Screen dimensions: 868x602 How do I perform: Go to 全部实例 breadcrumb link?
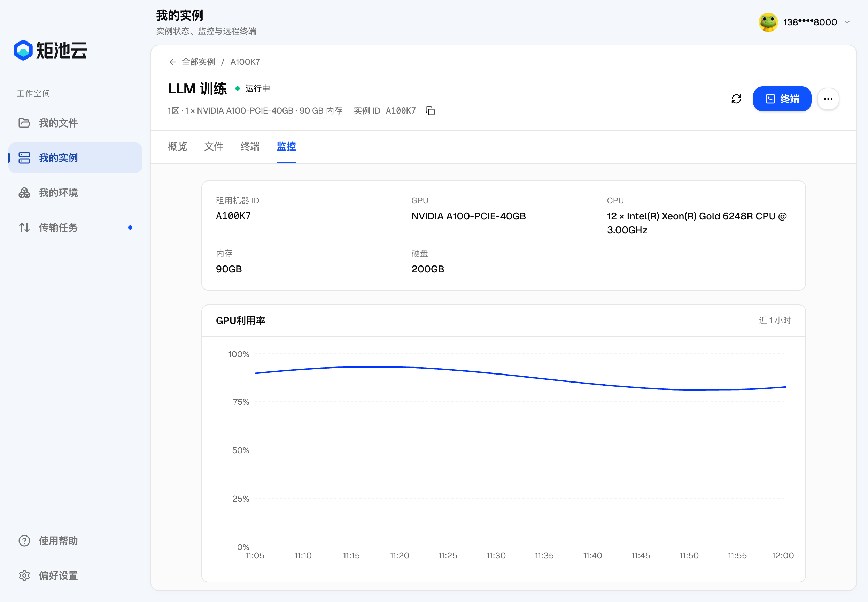pyautogui.click(x=198, y=62)
